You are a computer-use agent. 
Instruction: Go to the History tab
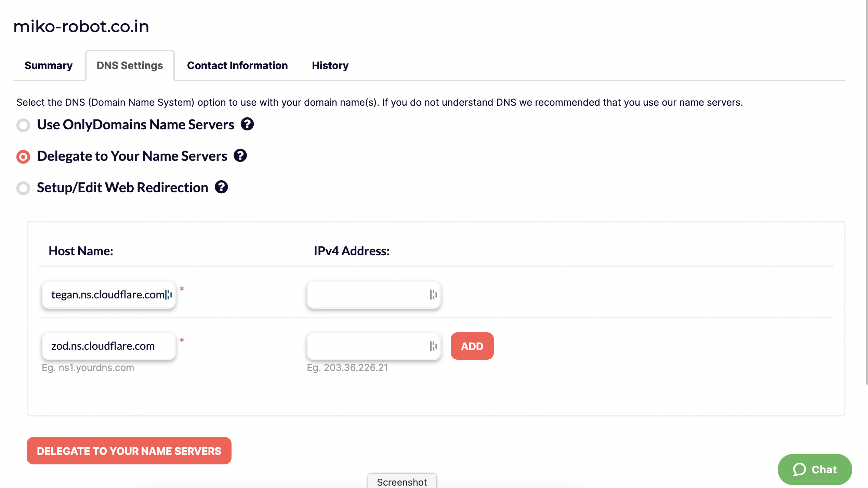[x=330, y=65]
